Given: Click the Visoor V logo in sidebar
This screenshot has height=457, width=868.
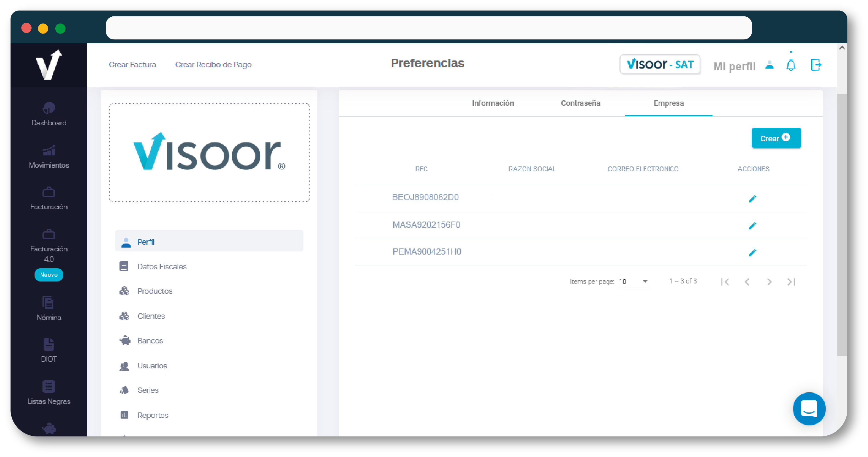Looking at the screenshot, I should point(49,65).
